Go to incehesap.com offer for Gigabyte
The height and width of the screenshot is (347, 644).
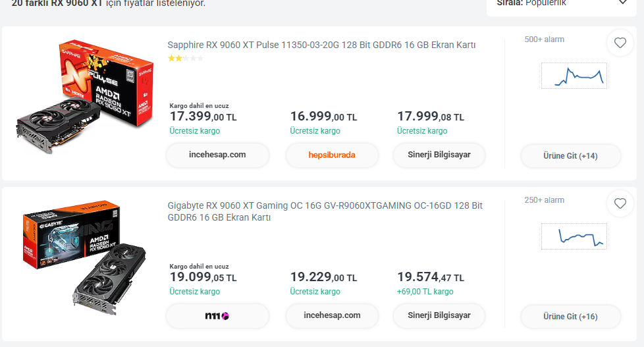click(332, 316)
